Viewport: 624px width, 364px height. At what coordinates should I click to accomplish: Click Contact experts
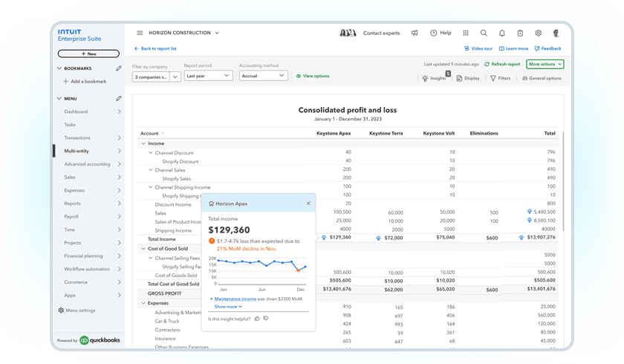point(381,33)
